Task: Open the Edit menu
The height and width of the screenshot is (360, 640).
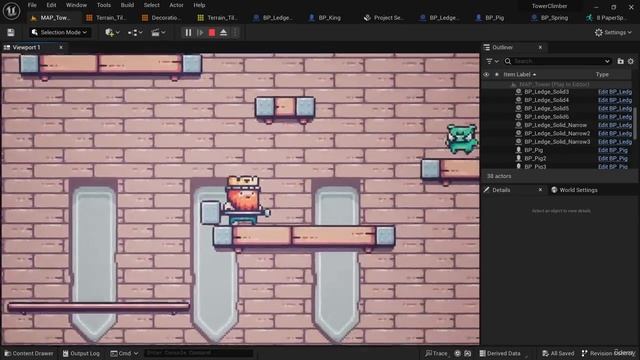Action: 51,5
